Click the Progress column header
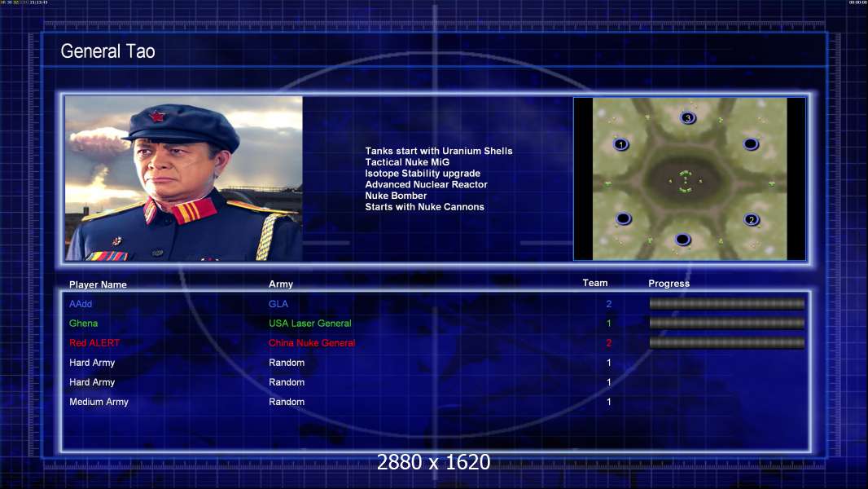 coord(669,284)
